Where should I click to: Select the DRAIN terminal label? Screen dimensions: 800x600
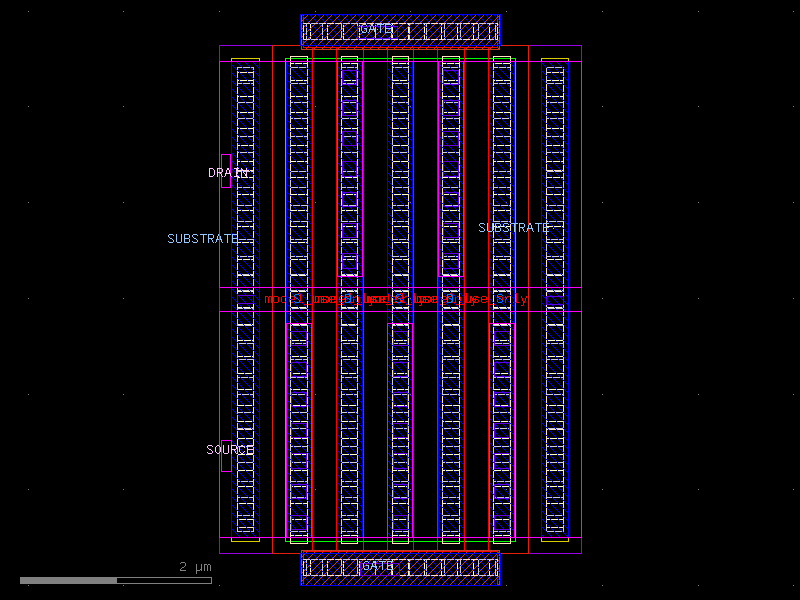click(x=226, y=172)
